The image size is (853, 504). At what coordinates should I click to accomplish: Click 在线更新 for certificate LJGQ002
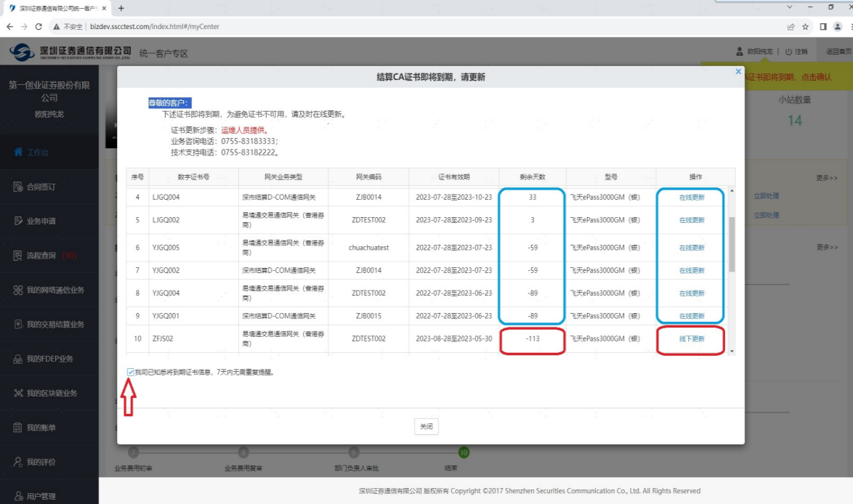tap(692, 220)
